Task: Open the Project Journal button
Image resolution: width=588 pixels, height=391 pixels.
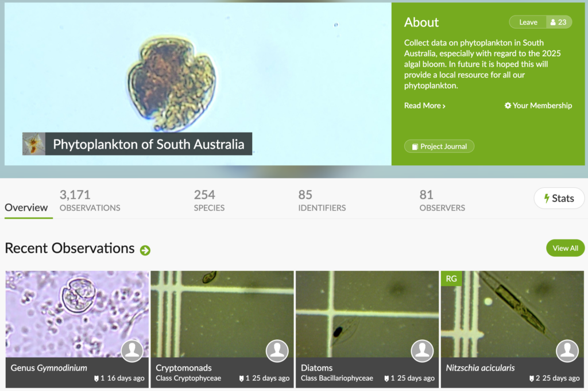Action: (x=439, y=146)
